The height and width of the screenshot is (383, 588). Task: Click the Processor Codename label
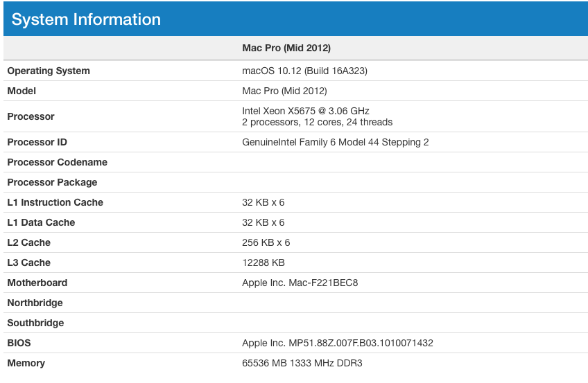(57, 162)
